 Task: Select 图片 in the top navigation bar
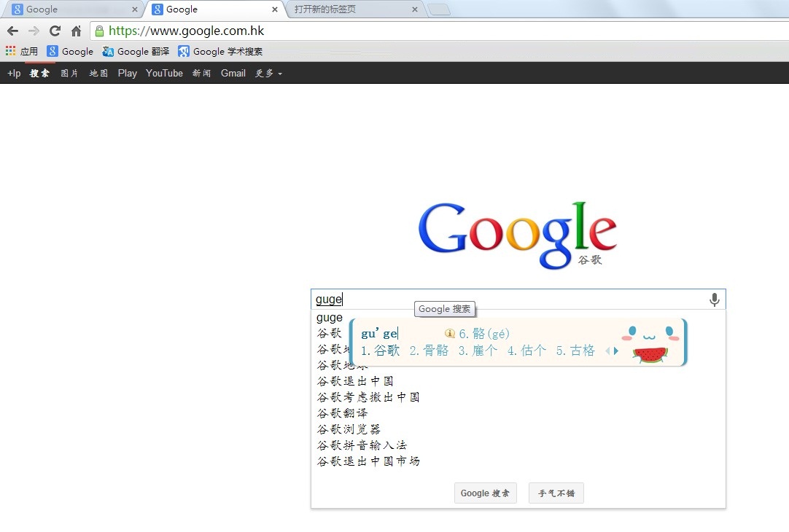pos(69,73)
